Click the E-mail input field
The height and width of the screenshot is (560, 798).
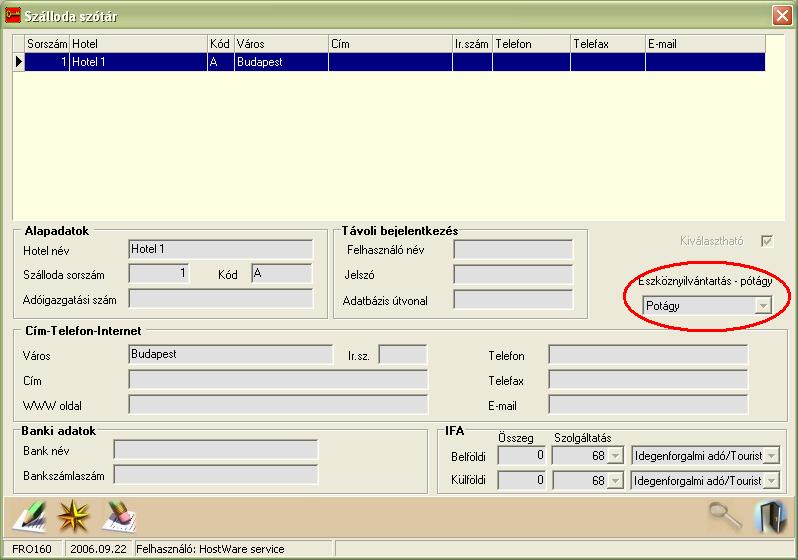[648, 405]
